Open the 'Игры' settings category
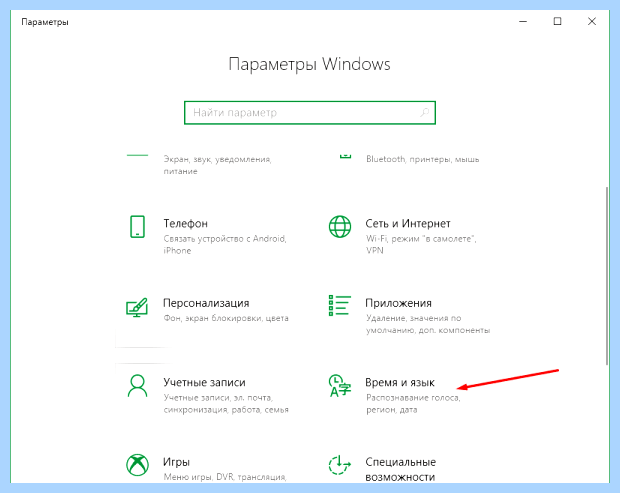This screenshot has width=620, height=493. 176,462
